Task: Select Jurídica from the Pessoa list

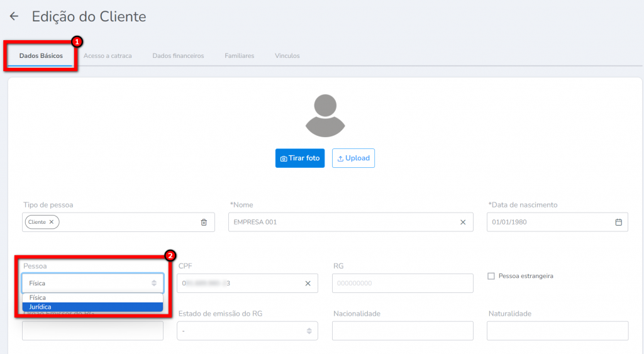Action: tap(92, 307)
